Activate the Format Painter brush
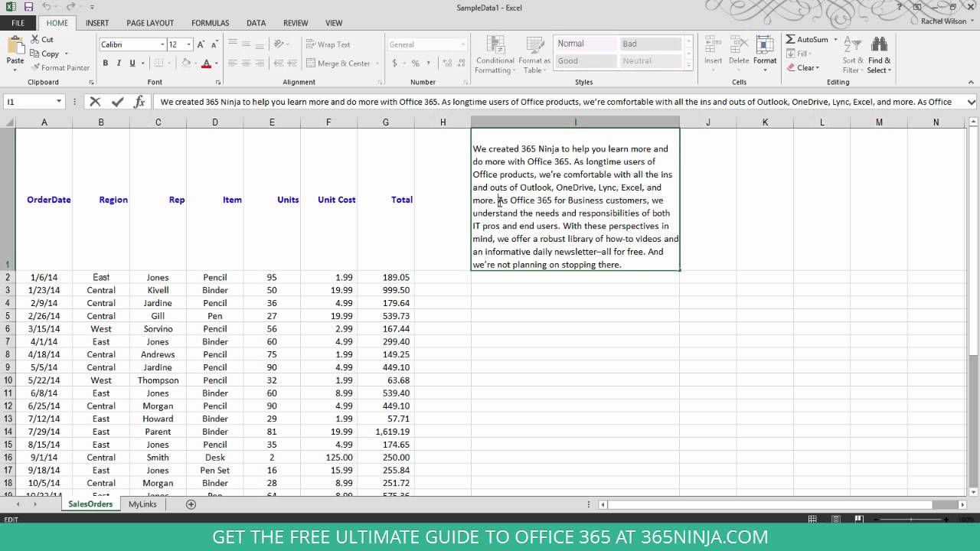The height and width of the screenshot is (551, 980). click(x=34, y=67)
